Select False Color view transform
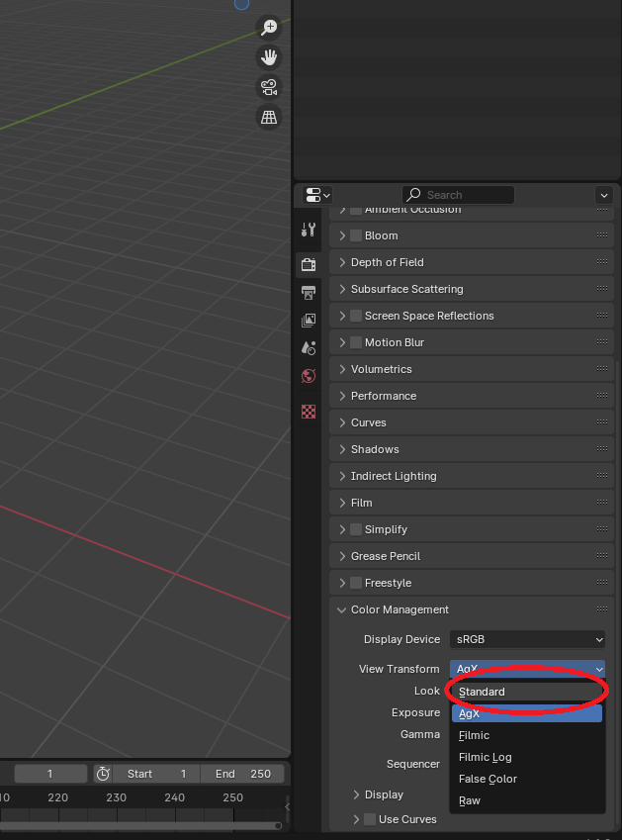 [527, 779]
